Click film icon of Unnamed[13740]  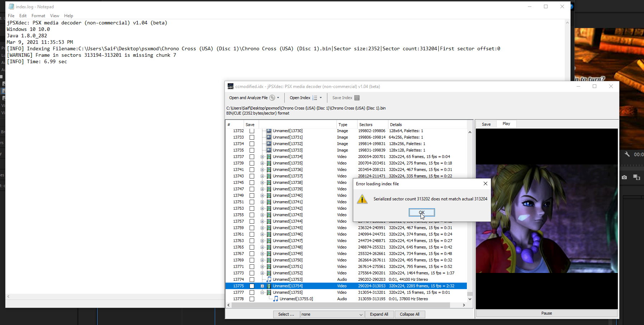(x=269, y=195)
